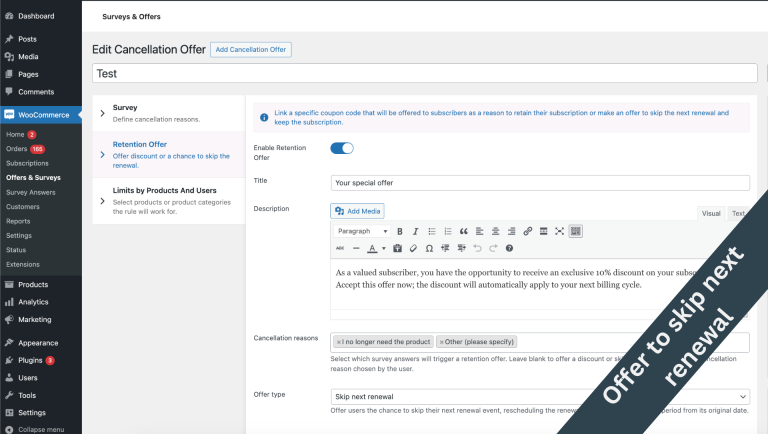Expand the Survey section chevron
Screen dimensions: 768x434
point(102,113)
